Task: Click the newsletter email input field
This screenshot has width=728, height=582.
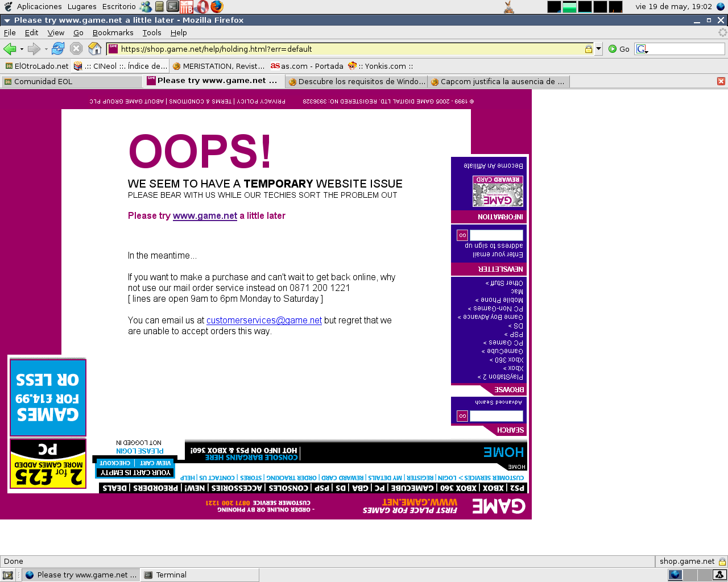Action: pyautogui.click(x=497, y=235)
